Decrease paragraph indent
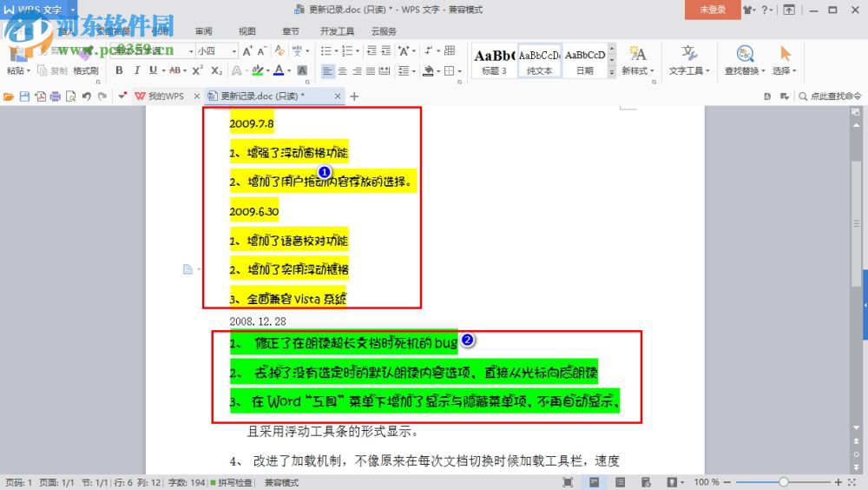Screen dimensions: 868x490 pos(372,51)
